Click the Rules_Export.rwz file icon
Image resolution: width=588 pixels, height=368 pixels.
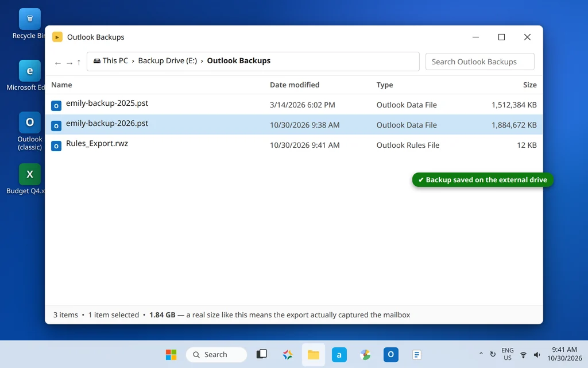pos(56,146)
